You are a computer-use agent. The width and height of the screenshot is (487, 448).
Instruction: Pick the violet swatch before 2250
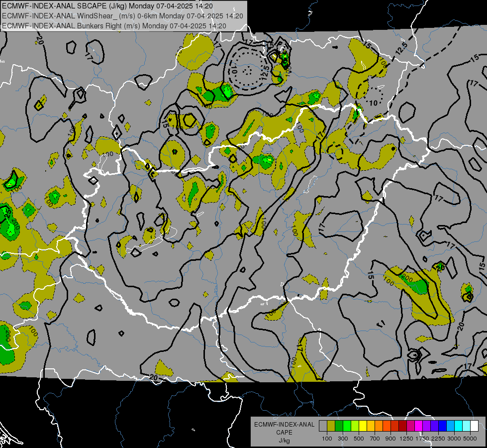(434, 426)
